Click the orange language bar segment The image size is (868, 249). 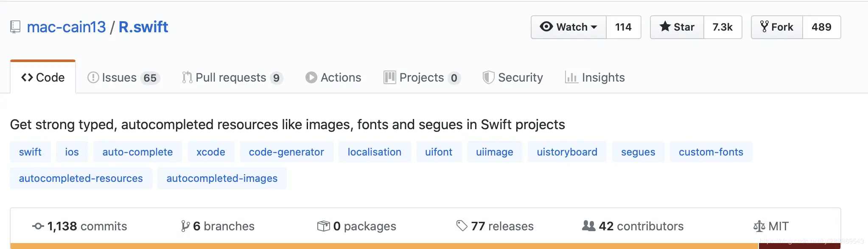[x=384, y=246]
